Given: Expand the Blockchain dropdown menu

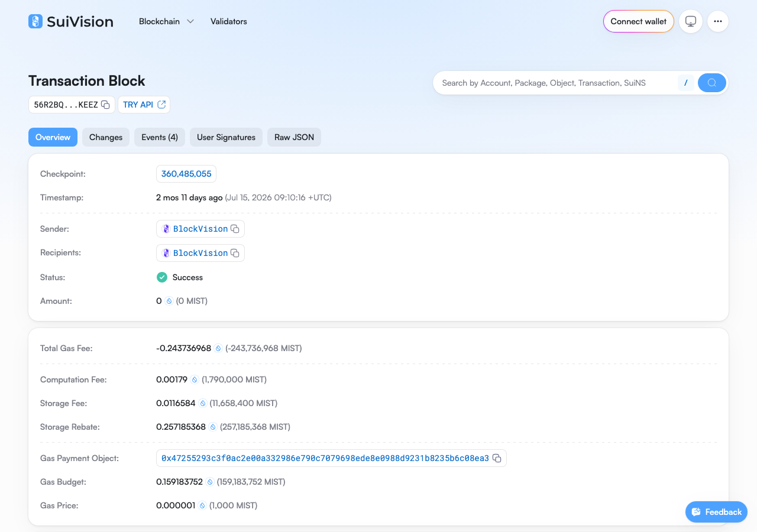Looking at the screenshot, I should [x=166, y=21].
